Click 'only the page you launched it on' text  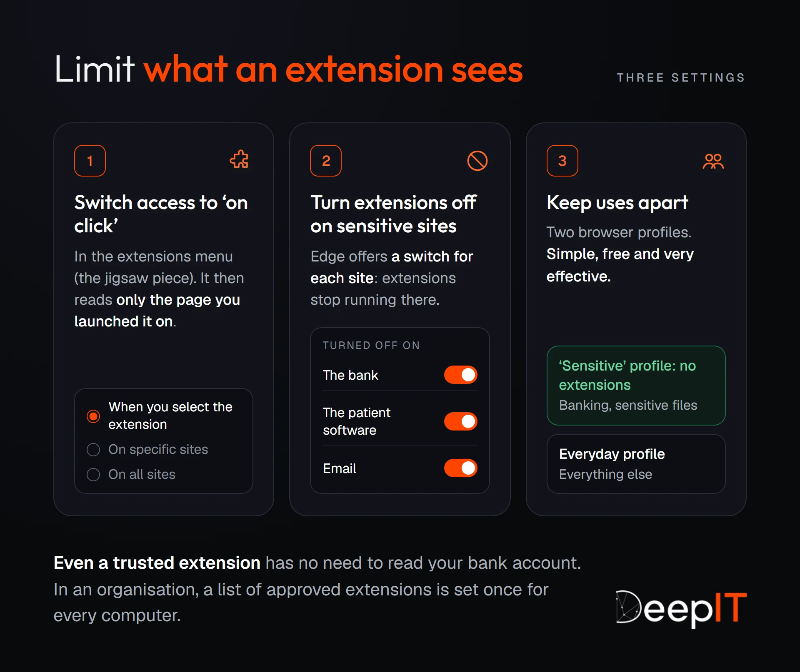[x=157, y=311]
